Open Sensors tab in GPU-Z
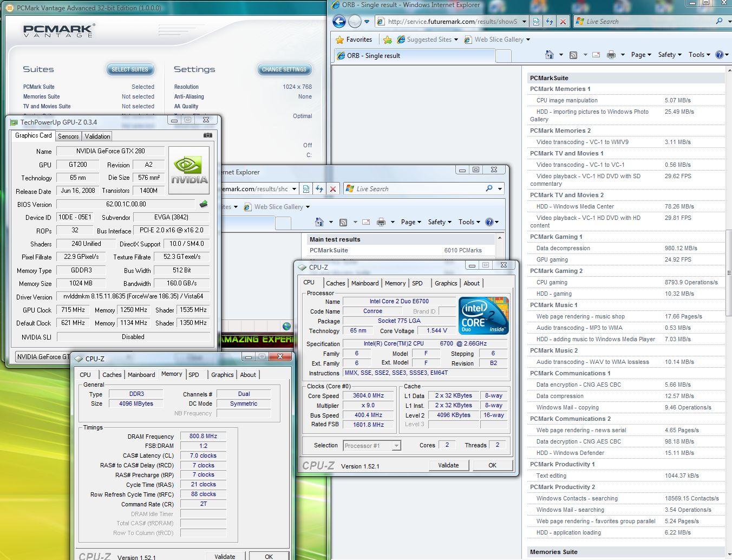The width and height of the screenshot is (732, 560). coord(68,136)
